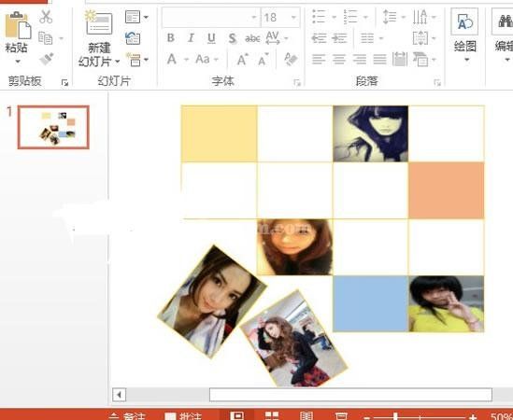Switch to Reading view
513x420 pixels.
point(306,415)
